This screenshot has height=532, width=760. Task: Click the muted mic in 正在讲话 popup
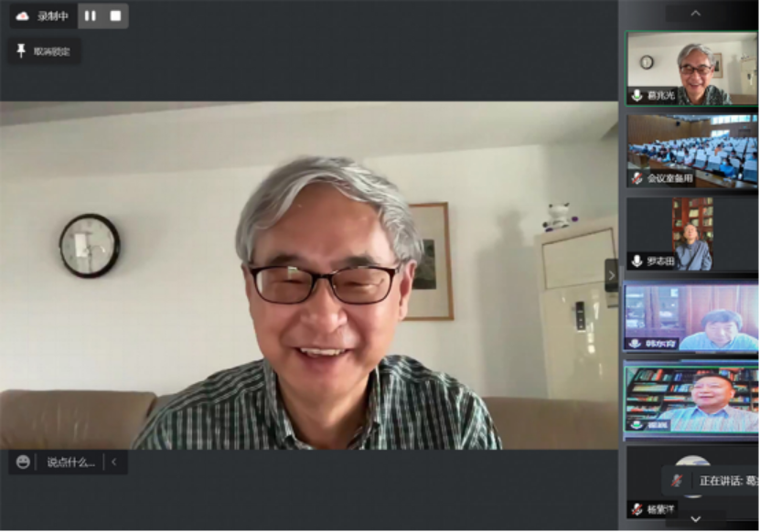point(678,481)
